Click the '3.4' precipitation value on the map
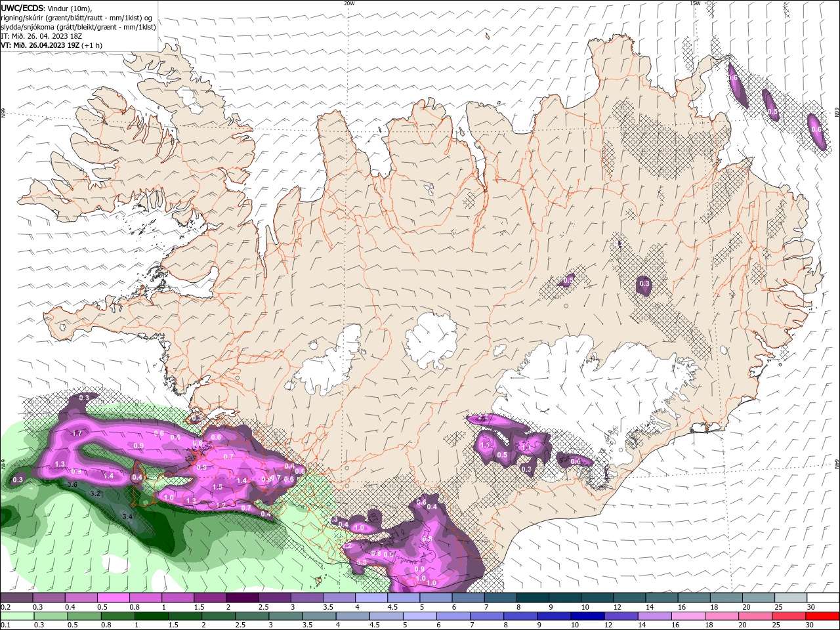The image size is (840, 630). click(x=127, y=517)
